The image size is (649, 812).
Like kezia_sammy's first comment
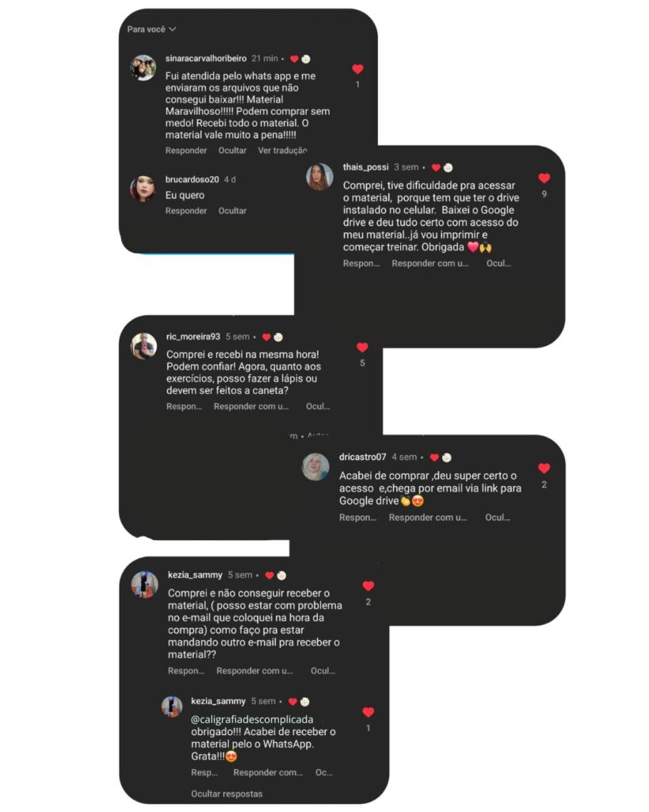click(368, 586)
